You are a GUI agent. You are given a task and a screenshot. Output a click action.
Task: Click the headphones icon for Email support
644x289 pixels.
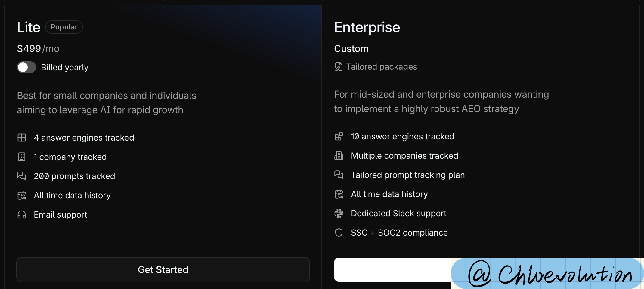pyautogui.click(x=22, y=214)
